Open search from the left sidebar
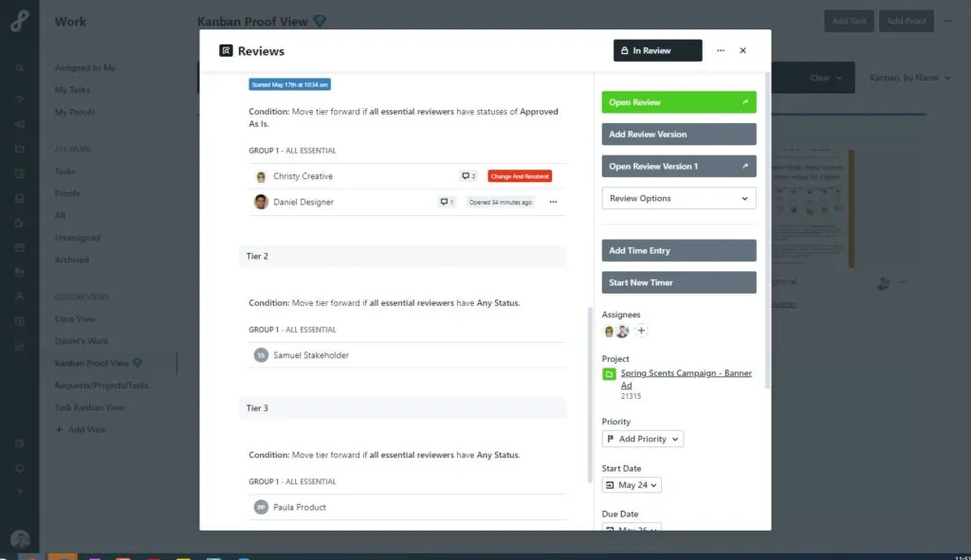 pyautogui.click(x=20, y=68)
